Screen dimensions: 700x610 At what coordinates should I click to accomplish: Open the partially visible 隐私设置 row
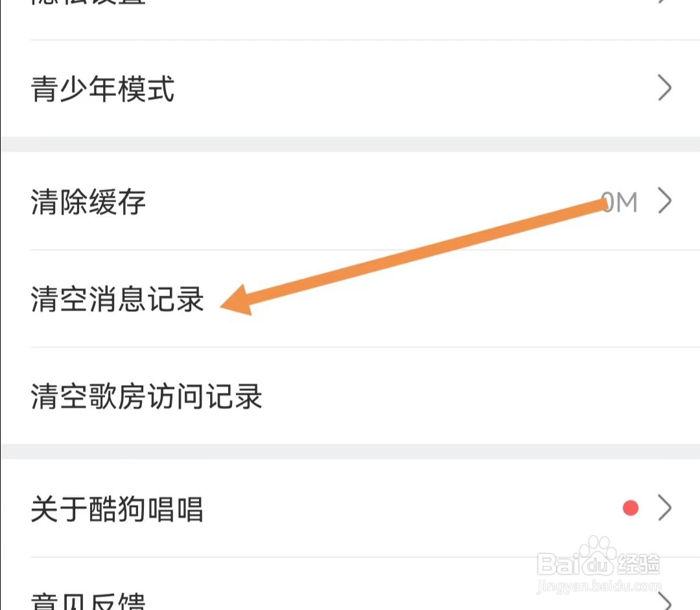[x=350, y=19]
